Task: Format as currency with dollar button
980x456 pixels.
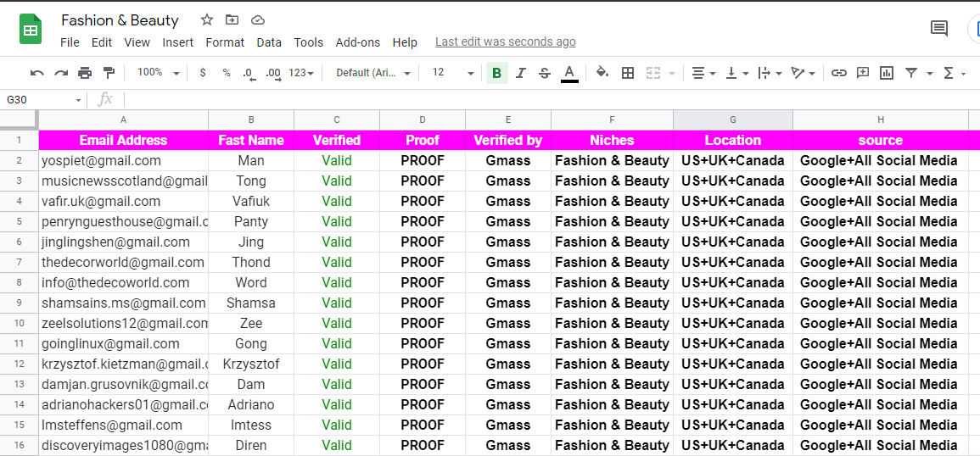Action: [203, 73]
